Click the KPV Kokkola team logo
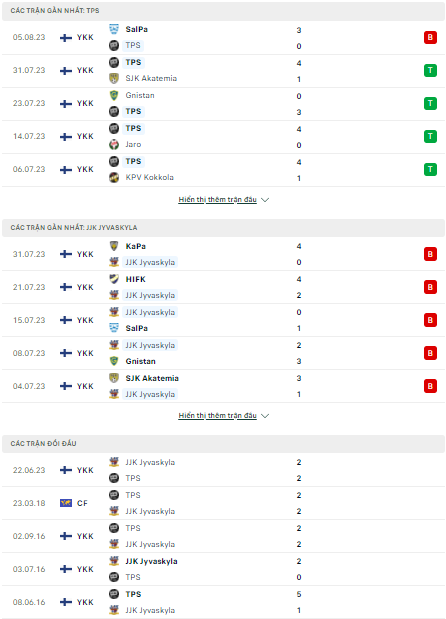The image size is (446, 619). tap(114, 178)
